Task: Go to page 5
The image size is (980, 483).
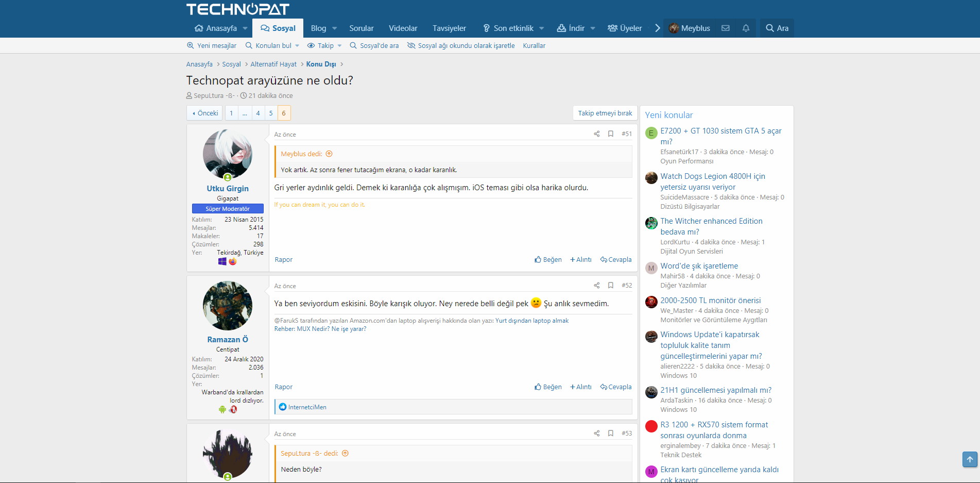Action: pos(271,113)
